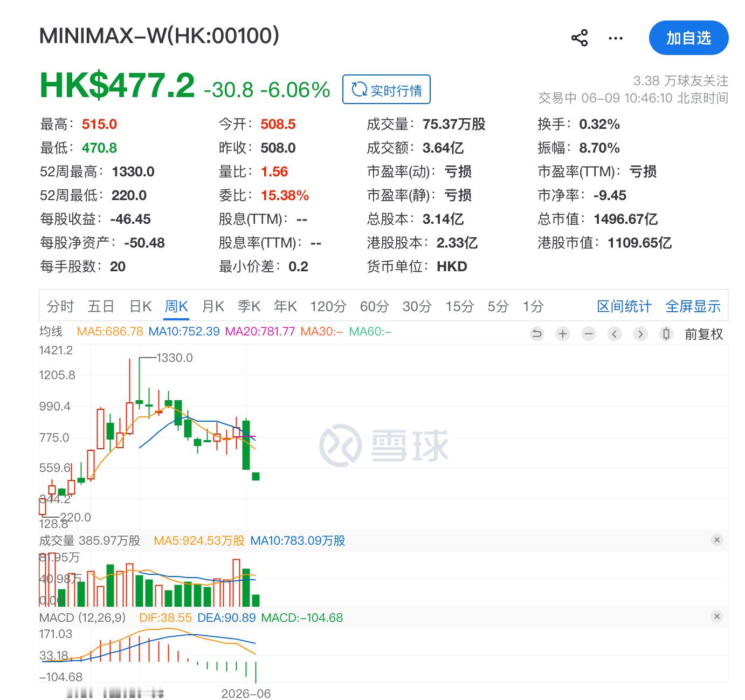Open the 前复权 adjustment dropdown
Image resolution: width=745 pixels, height=700 pixels.
point(703,334)
